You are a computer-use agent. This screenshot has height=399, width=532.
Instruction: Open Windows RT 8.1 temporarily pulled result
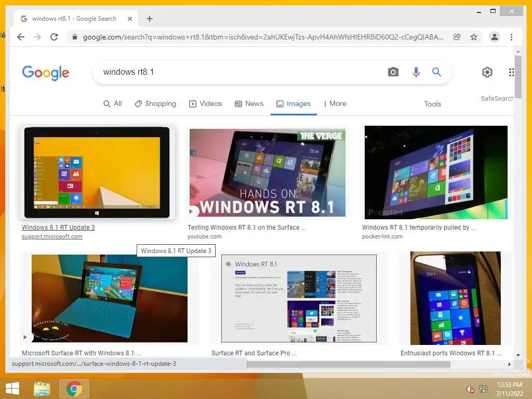coord(419,228)
